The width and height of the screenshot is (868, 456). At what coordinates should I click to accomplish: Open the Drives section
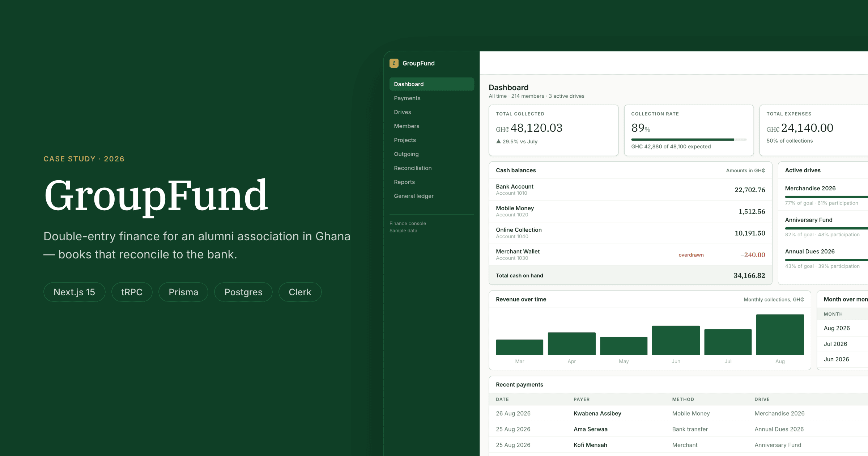pyautogui.click(x=431, y=112)
